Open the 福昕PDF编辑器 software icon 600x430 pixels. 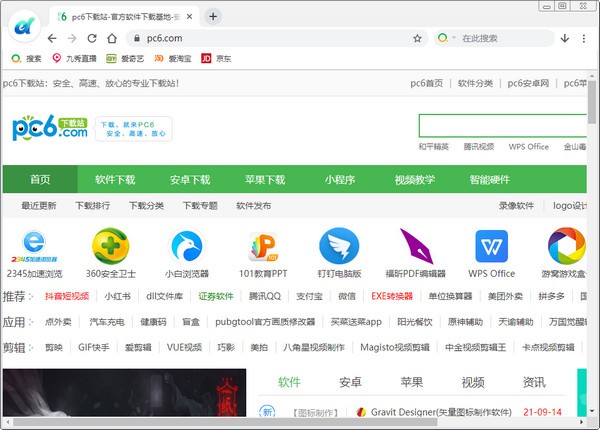pyautogui.click(x=416, y=246)
